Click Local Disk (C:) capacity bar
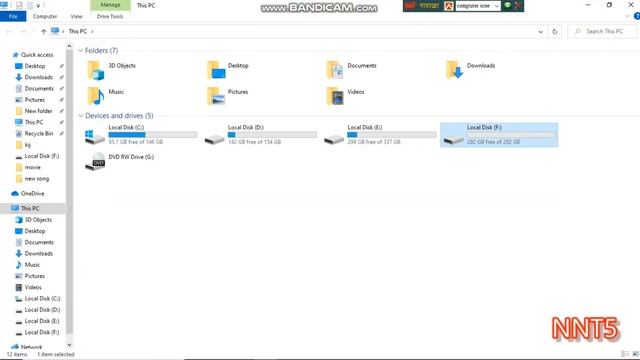Screen dimensions: 640x360 (153, 135)
